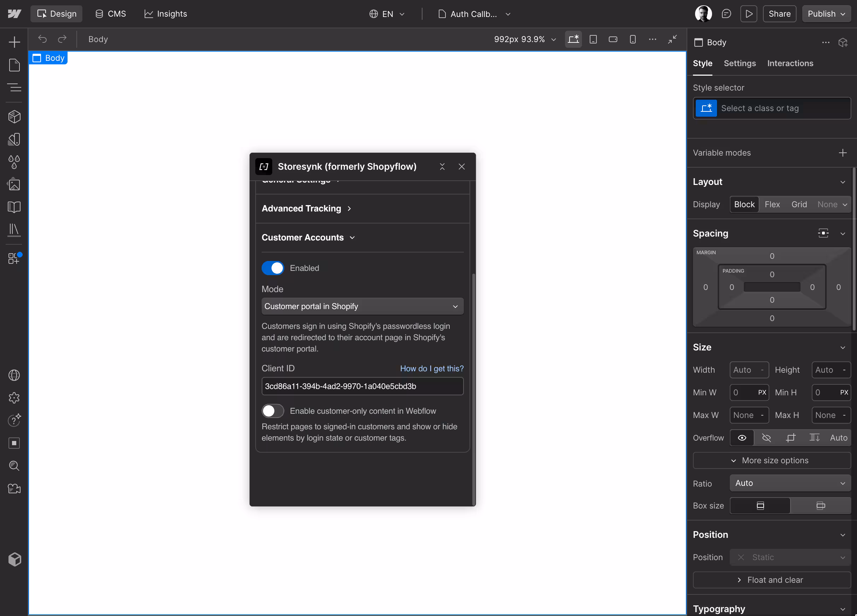Viewport: 857px width, 616px height.
Task: Follow the How do I get this? link
Action: click(x=432, y=368)
